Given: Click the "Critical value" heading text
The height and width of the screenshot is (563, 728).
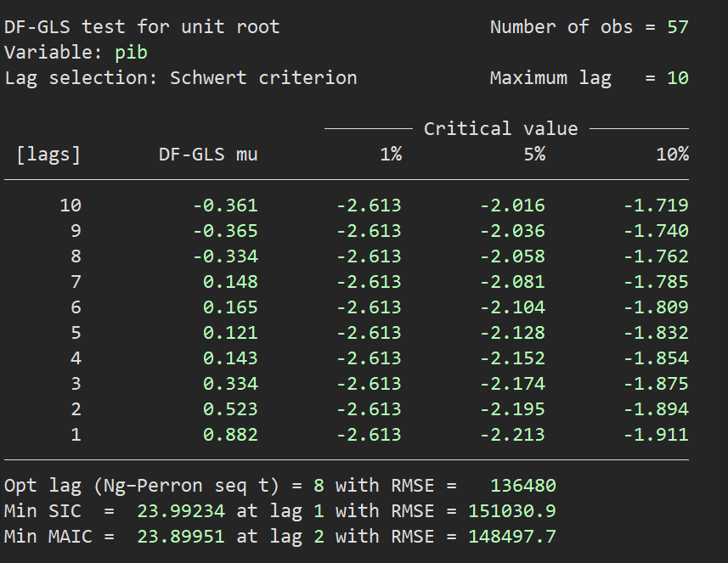Looking at the screenshot, I should 500,129.
